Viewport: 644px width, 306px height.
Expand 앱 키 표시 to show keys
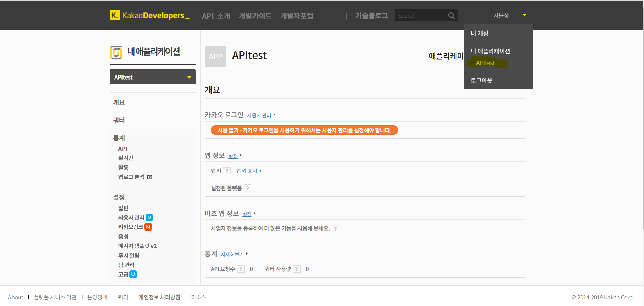tap(249, 171)
